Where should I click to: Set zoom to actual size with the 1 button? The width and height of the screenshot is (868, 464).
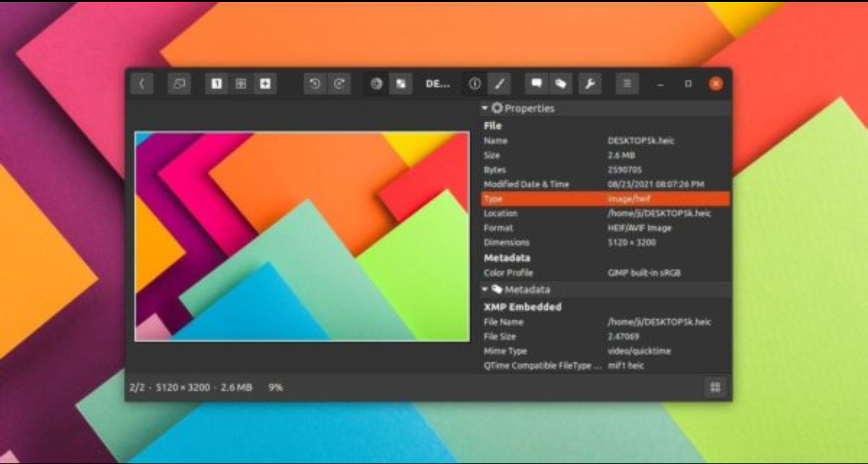coord(217,83)
